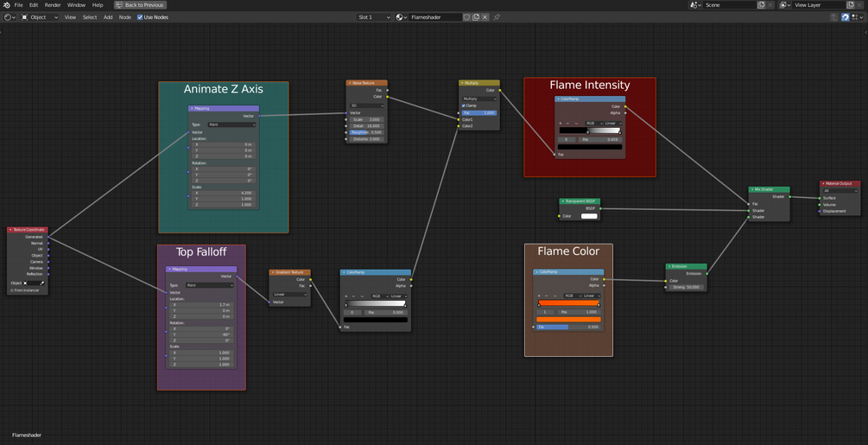This screenshot has width=868, height=445.
Task: Click the new material duplicate icon
Action: coord(476,17)
